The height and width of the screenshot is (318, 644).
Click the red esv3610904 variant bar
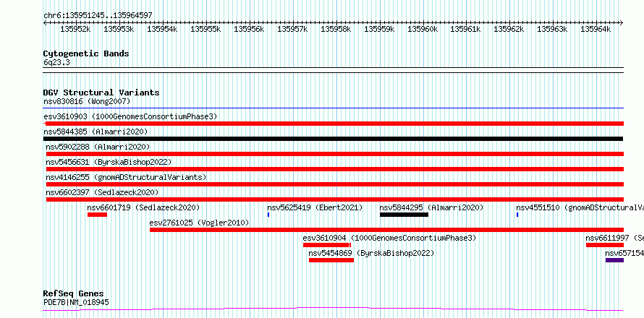pos(327,245)
